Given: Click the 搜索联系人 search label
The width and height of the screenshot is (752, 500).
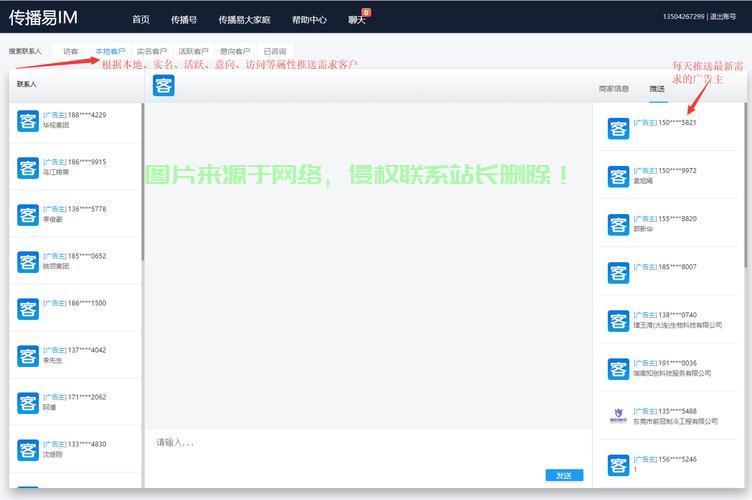Looking at the screenshot, I should (x=25, y=51).
